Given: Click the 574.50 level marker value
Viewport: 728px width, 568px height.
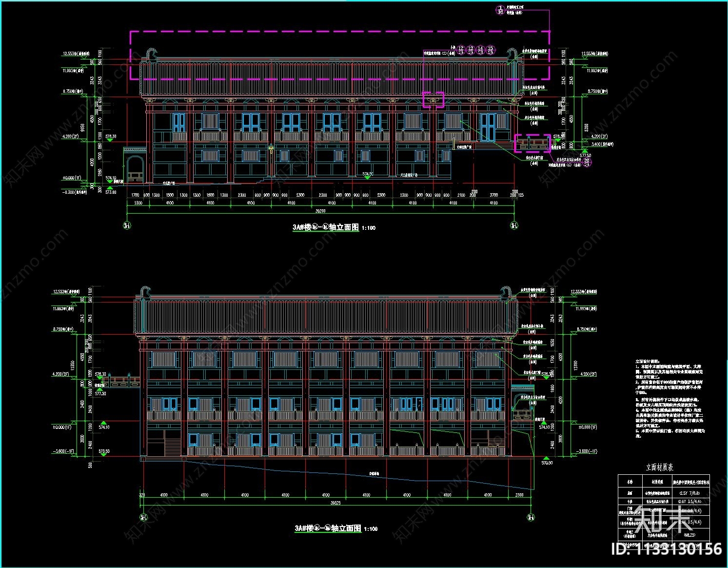Looking at the screenshot, I should tap(368, 174).
